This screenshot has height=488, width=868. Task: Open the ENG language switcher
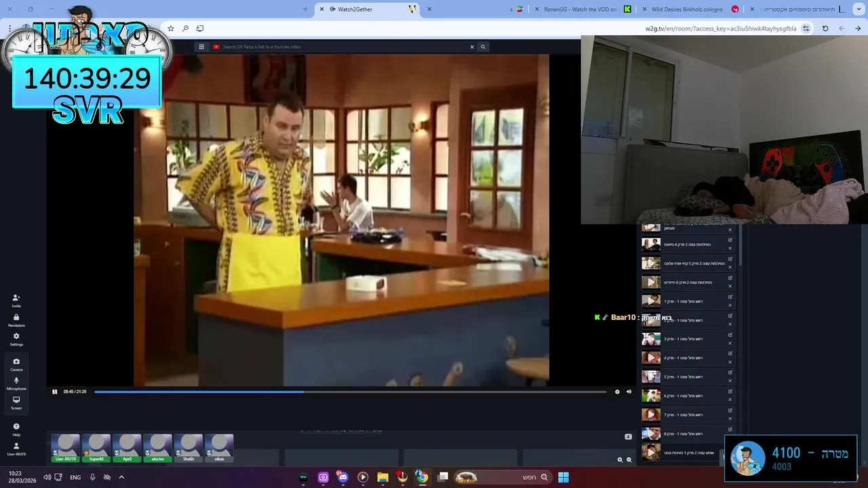pyautogui.click(x=75, y=477)
